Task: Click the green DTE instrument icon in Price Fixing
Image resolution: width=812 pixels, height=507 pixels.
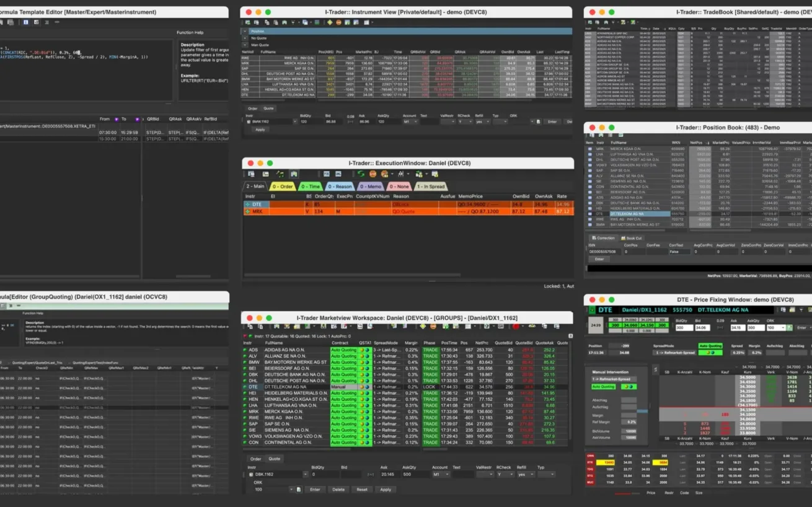Action: click(x=592, y=309)
